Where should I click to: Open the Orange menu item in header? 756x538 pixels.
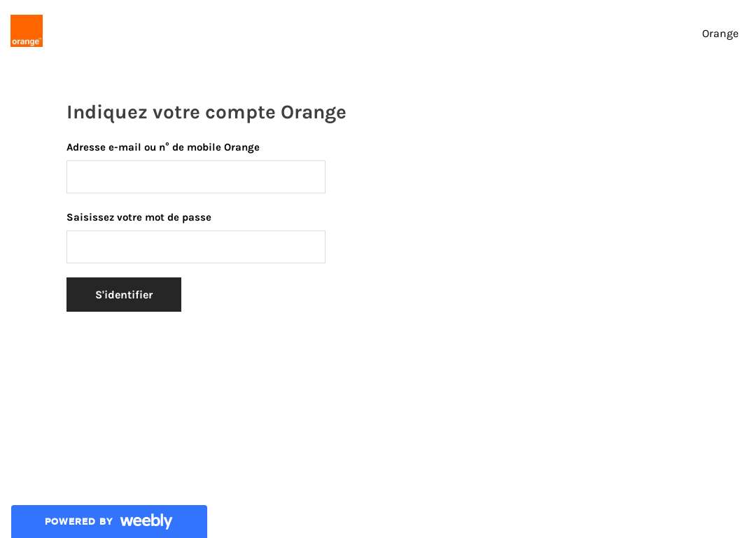(x=720, y=34)
